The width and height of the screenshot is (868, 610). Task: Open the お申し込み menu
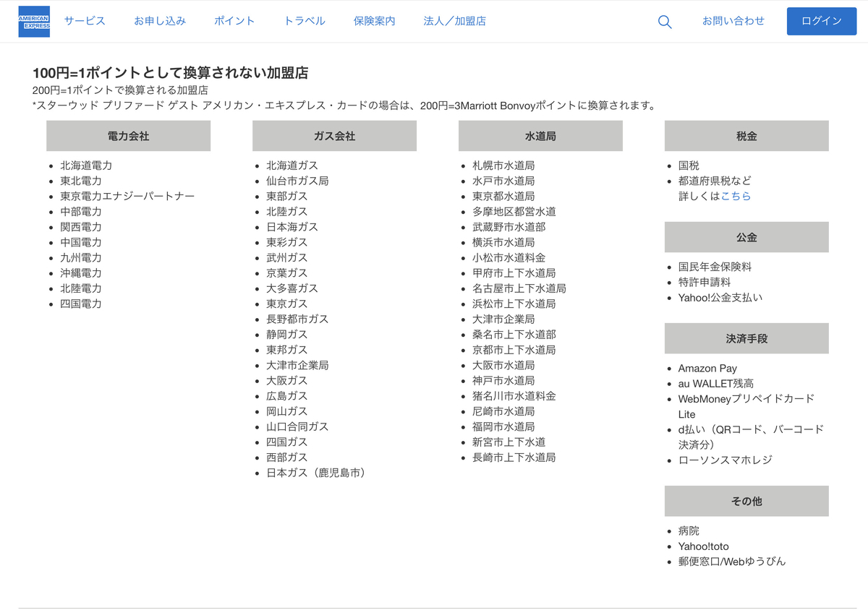point(160,21)
